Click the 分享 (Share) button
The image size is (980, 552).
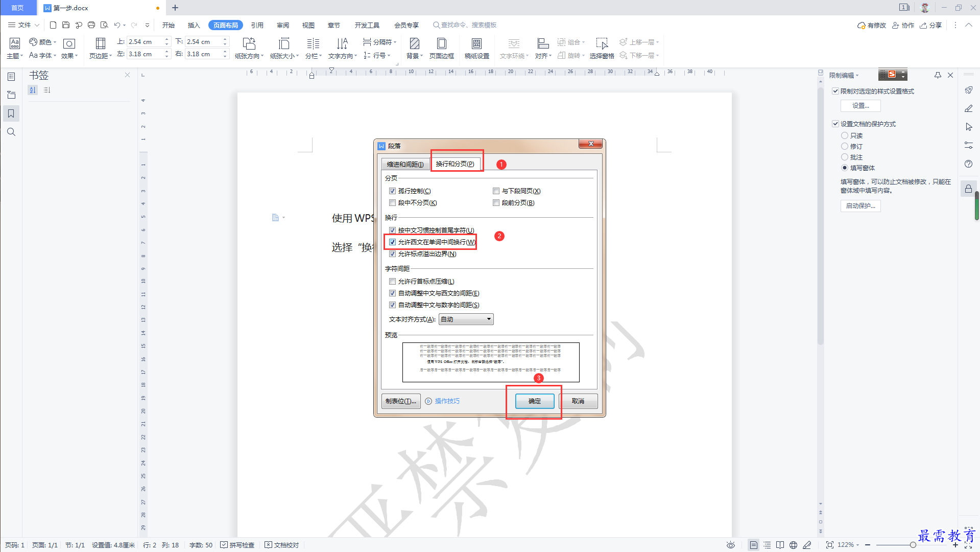(x=931, y=25)
